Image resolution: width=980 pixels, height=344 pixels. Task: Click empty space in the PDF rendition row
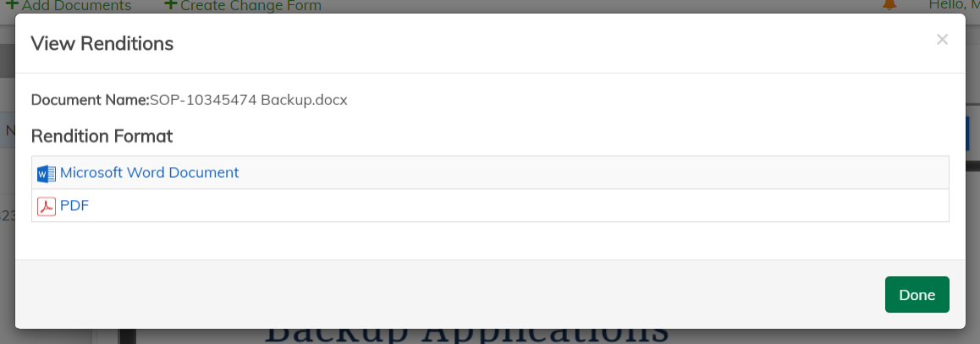tap(508, 206)
